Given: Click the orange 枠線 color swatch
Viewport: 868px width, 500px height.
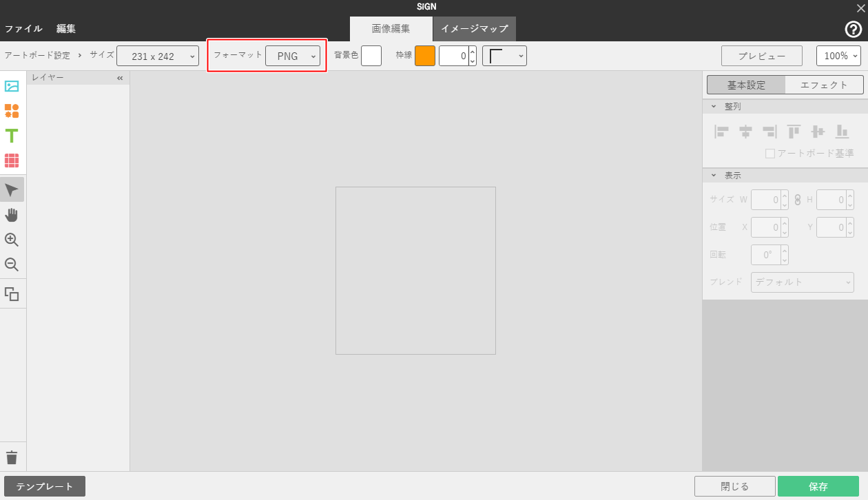Looking at the screenshot, I should coord(425,56).
